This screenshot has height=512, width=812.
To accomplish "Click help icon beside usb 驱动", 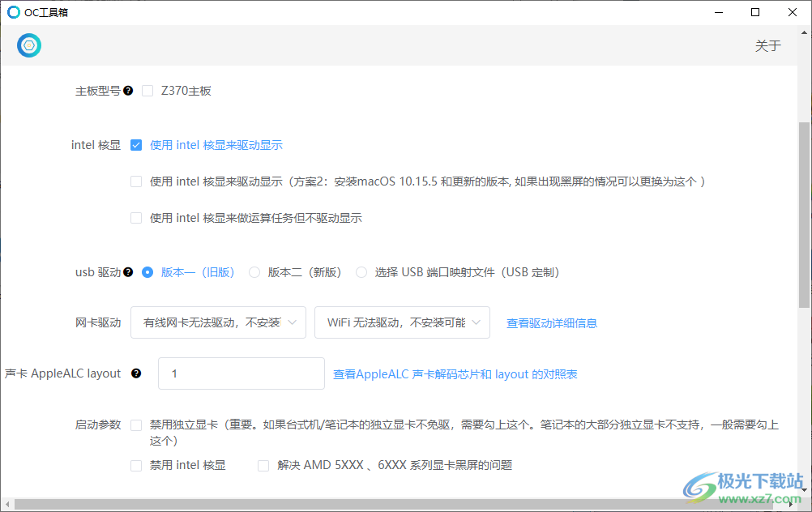I will [128, 271].
